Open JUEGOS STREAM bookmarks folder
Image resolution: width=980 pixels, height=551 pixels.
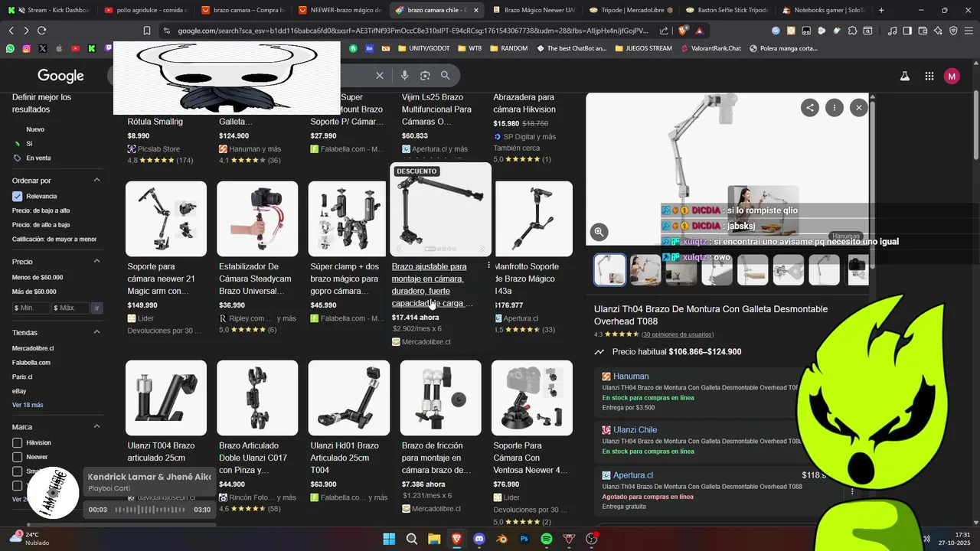point(644,48)
